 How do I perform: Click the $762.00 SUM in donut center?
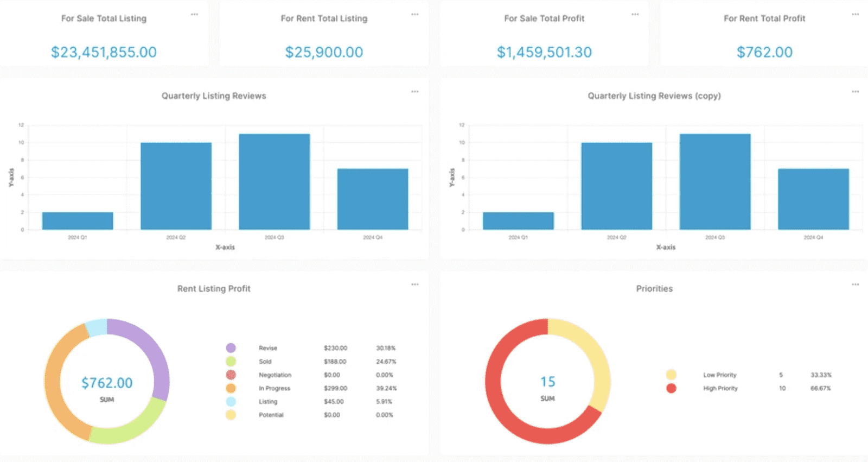[107, 383]
